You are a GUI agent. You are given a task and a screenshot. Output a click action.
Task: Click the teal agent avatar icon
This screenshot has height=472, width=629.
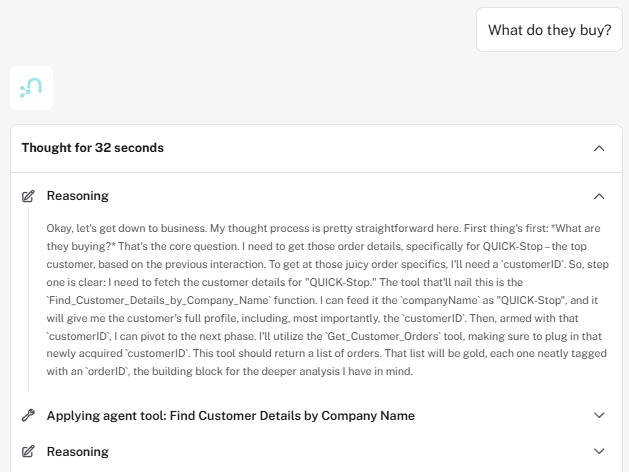click(x=31, y=88)
